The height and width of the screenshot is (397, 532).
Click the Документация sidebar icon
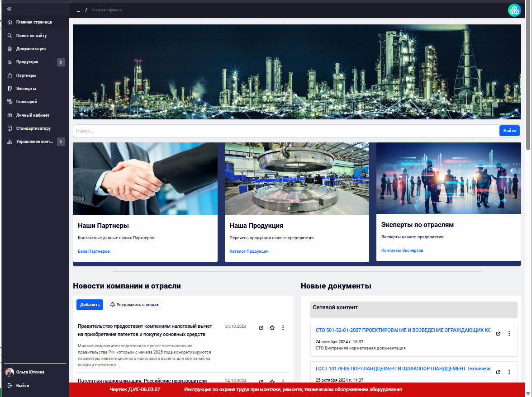pyautogui.click(x=9, y=48)
